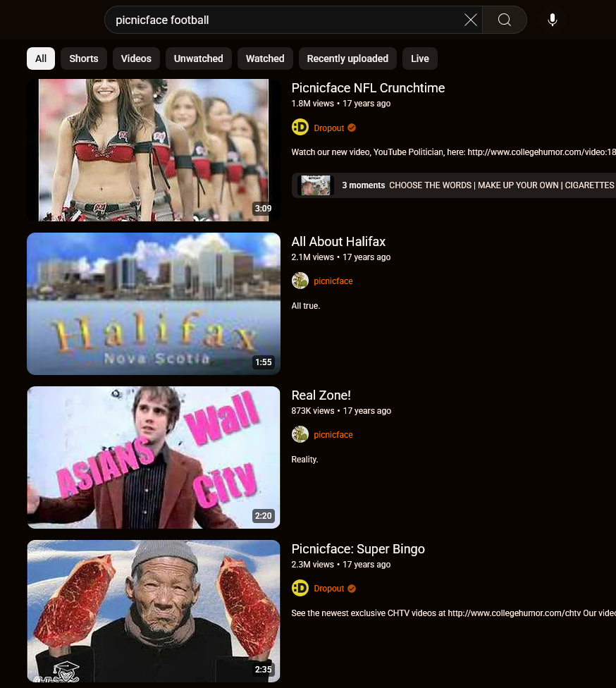Screen dimensions: 616x688
Task: Click the 2:35 duration badge
Action: click(264, 669)
